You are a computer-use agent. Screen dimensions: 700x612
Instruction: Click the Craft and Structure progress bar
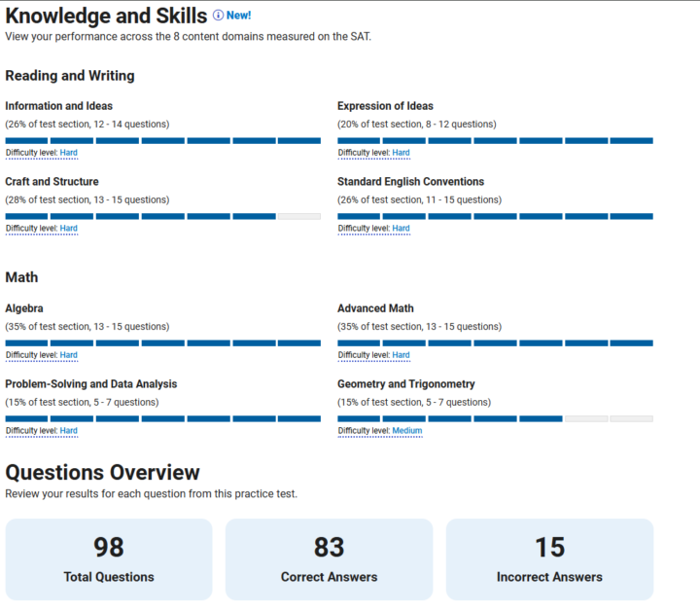pos(162,216)
